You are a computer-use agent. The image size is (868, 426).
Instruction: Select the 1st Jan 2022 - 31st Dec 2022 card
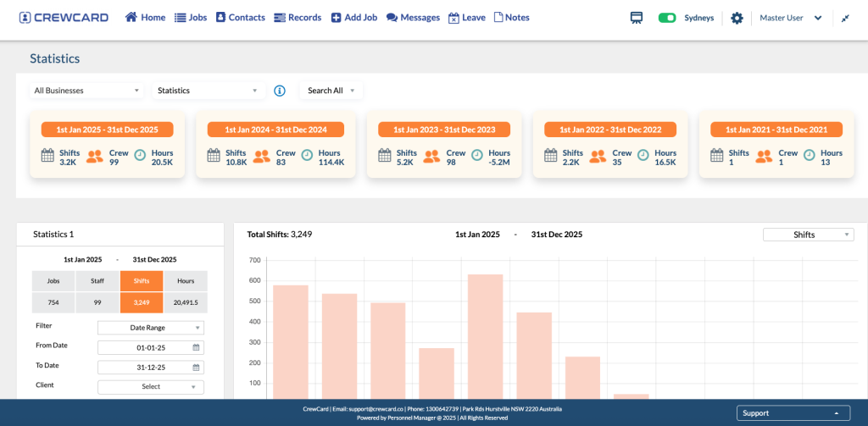coord(610,144)
